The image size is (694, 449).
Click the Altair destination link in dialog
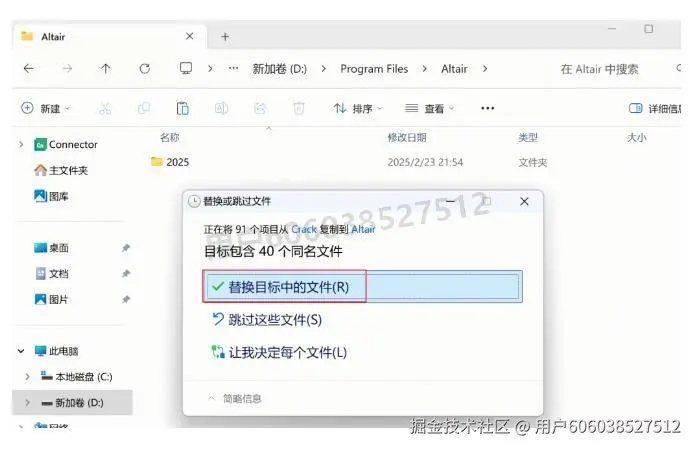(363, 229)
